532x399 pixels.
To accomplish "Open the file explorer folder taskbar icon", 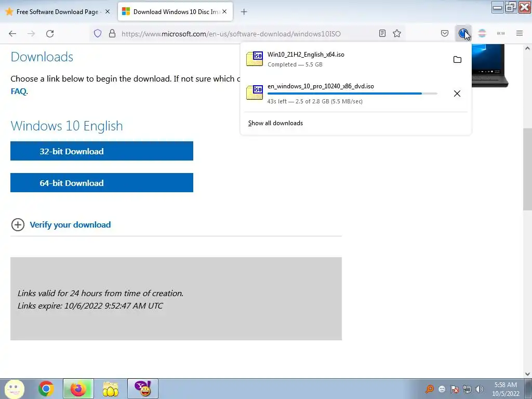I will (110, 389).
